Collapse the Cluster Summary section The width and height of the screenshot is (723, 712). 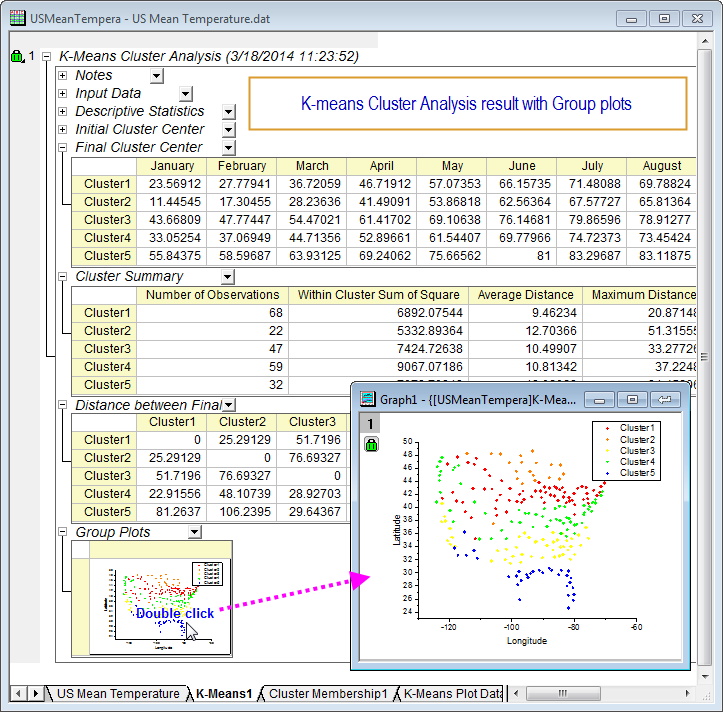pyautogui.click(x=63, y=277)
